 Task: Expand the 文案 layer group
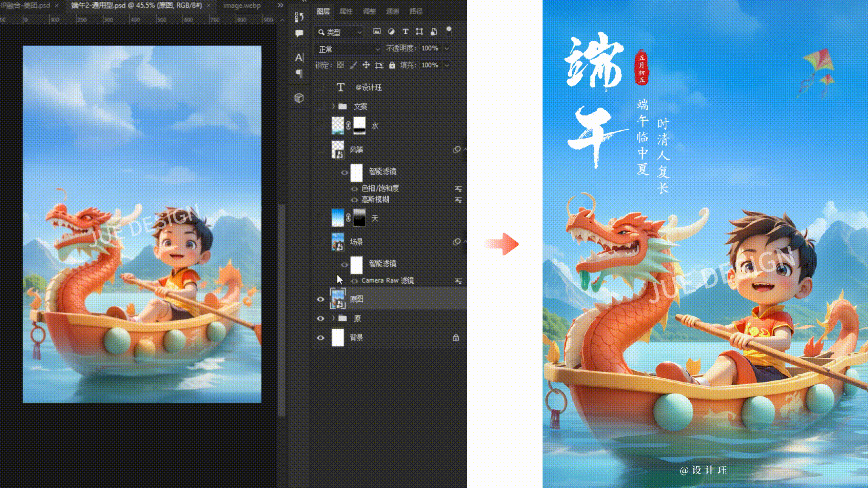333,106
